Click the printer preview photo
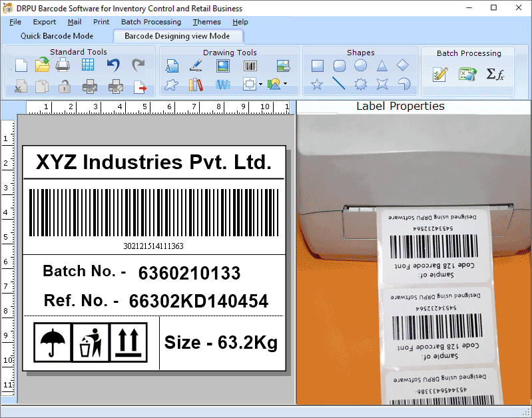The height and width of the screenshot is (418, 532). coord(413,259)
